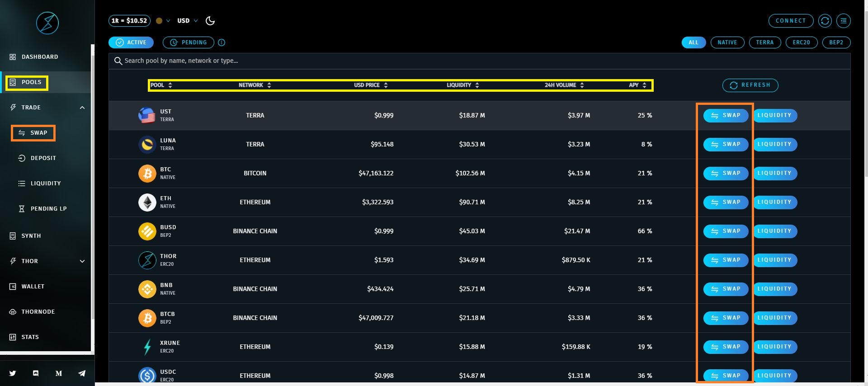Click the REFRESH button in table header
This screenshot has width=868, height=386.
(x=750, y=85)
